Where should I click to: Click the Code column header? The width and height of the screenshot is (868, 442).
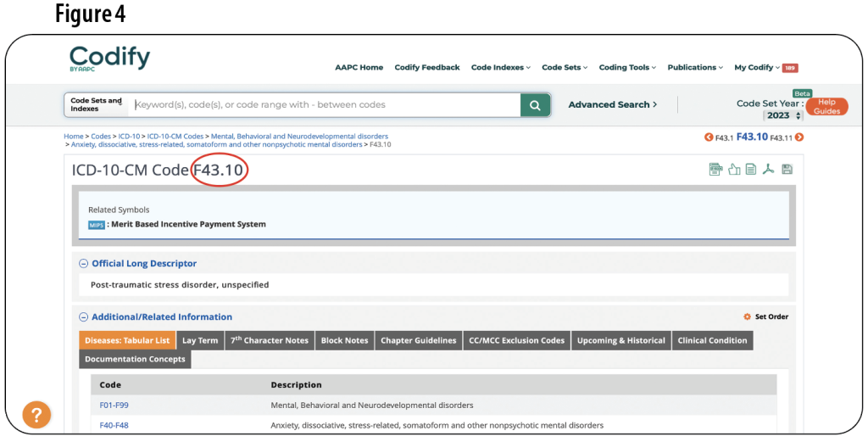coord(110,385)
